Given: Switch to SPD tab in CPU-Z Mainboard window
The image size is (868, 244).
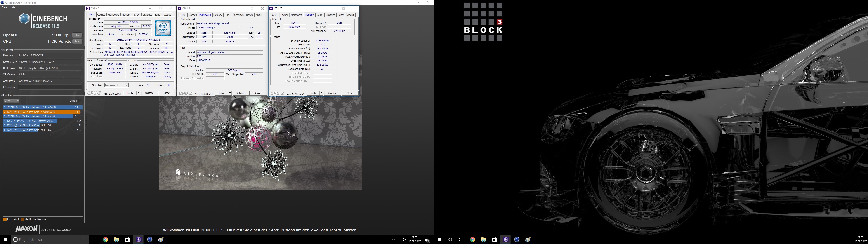Looking at the screenshot, I should click(228, 15).
